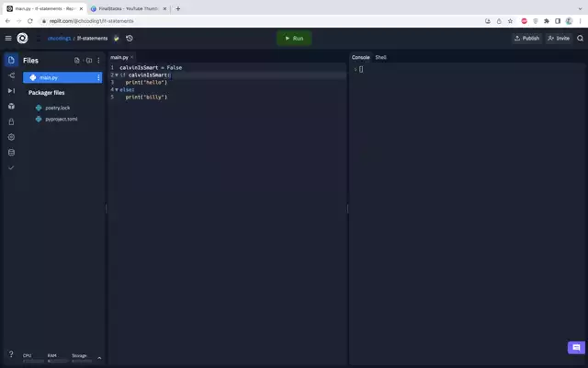Click the Storage usage bar

82,361
